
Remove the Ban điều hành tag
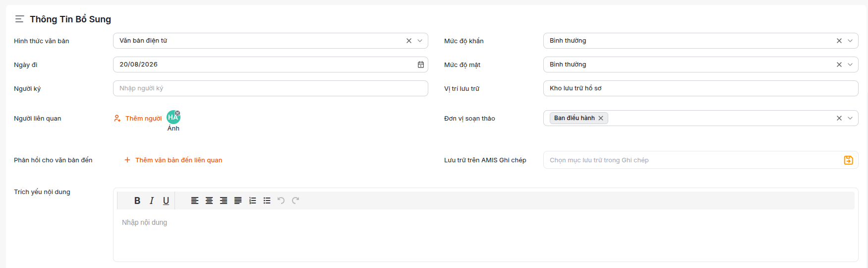pyautogui.click(x=601, y=118)
